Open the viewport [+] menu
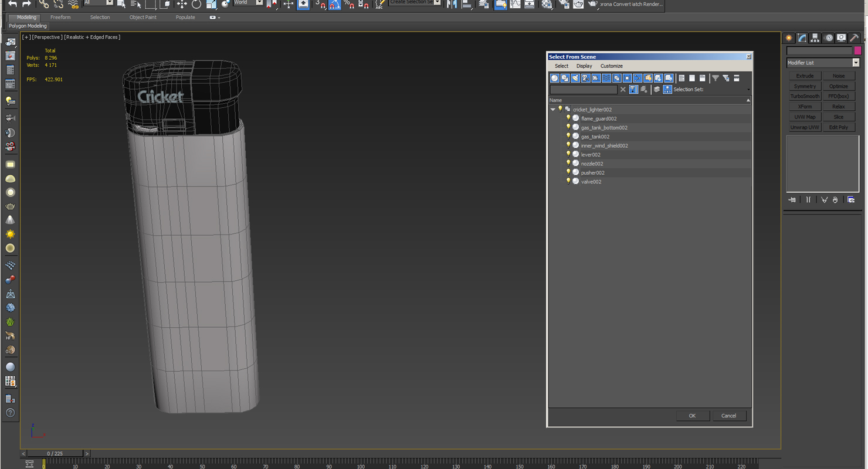The height and width of the screenshot is (469, 868). pyautogui.click(x=26, y=37)
